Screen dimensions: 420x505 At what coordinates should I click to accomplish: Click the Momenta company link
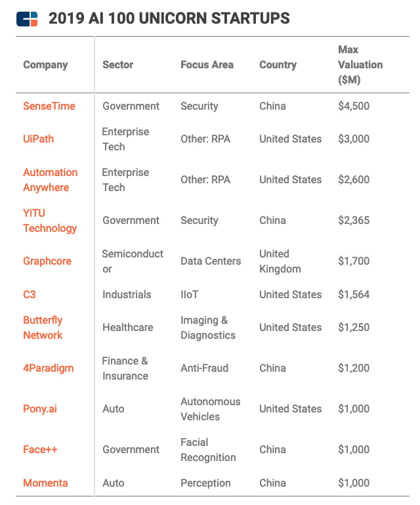pos(46,483)
